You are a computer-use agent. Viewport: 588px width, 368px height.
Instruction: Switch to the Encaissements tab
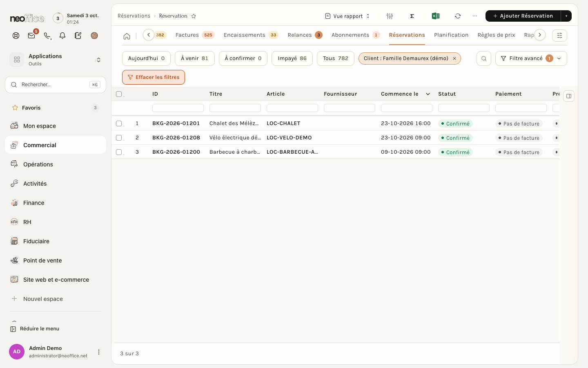click(x=251, y=35)
